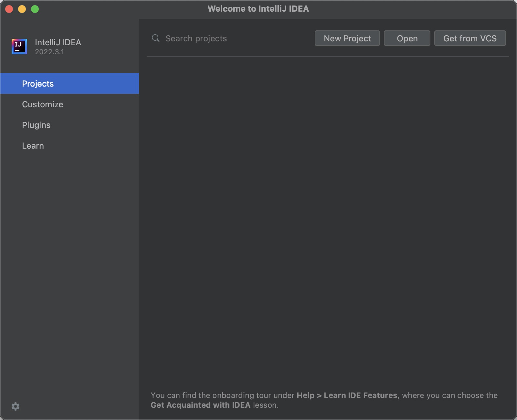Close the Welcome window with red button

9,9
